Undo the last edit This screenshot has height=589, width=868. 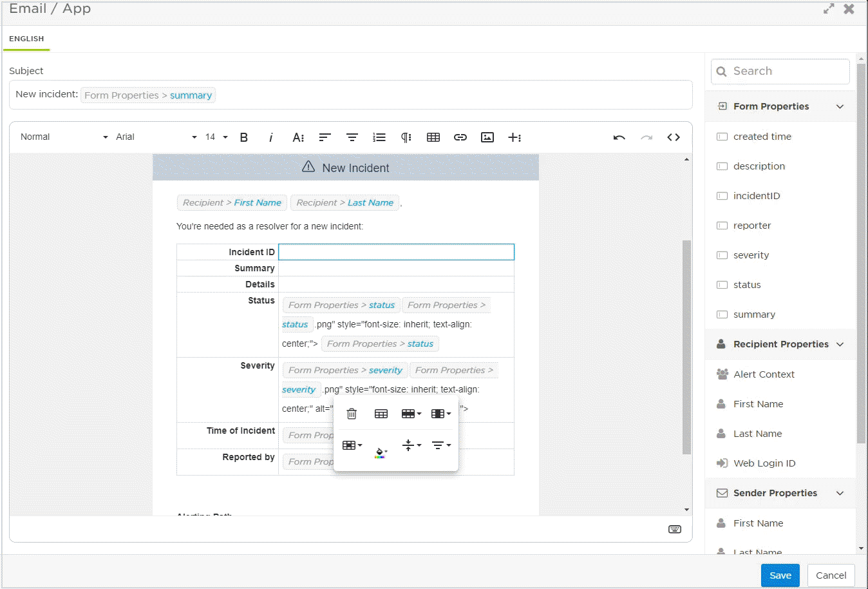[619, 137]
